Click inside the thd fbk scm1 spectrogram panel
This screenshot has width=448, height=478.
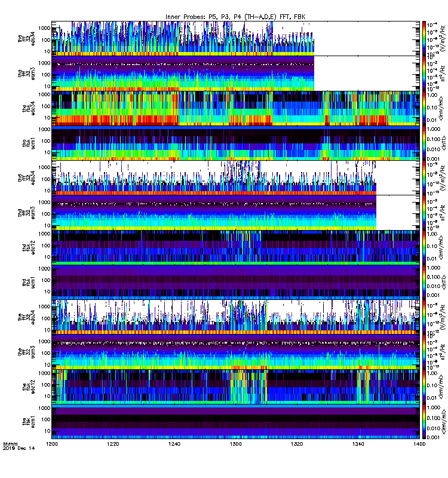coord(235,283)
